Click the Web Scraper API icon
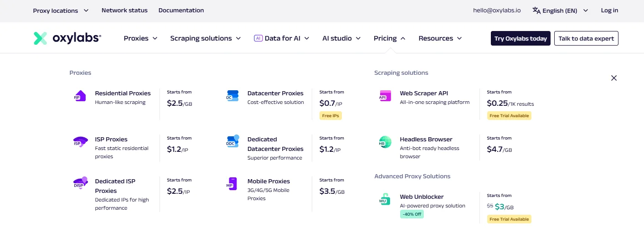The image size is (644, 238). coord(385,96)
